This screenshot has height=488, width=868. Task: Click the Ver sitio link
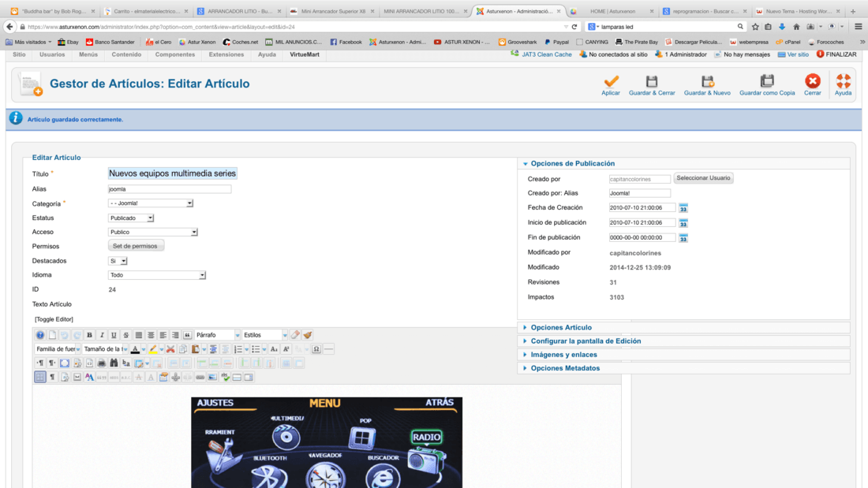798,54
